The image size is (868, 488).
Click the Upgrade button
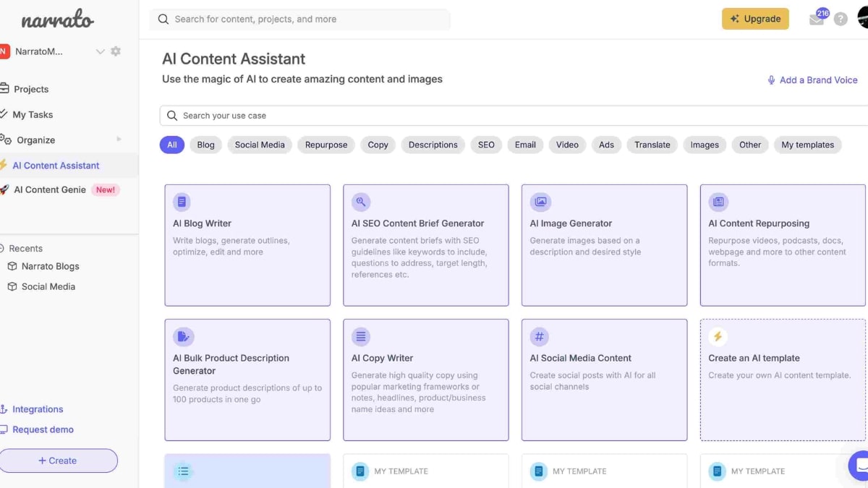point(755,19)
